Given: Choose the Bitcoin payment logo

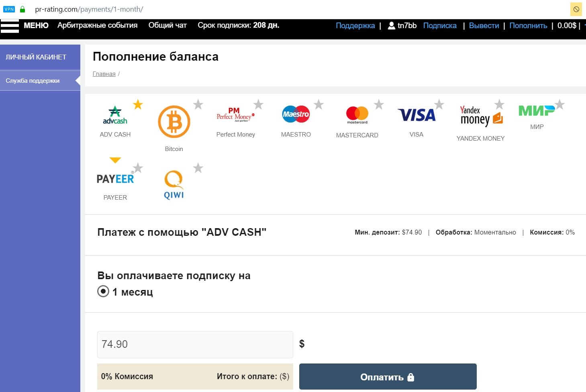Looking at the screenshot, I should tap(174, 122).
